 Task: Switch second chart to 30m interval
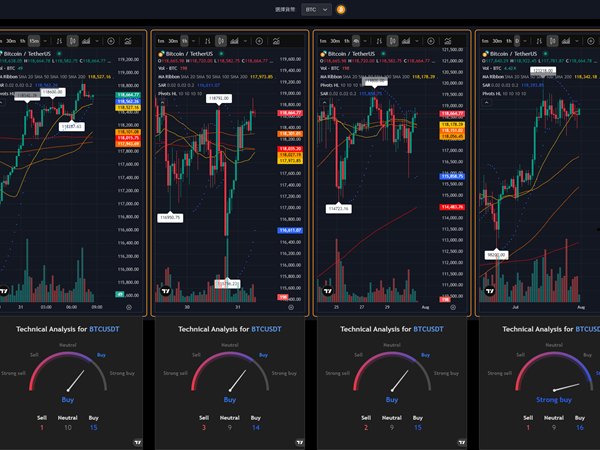point(173,41)
